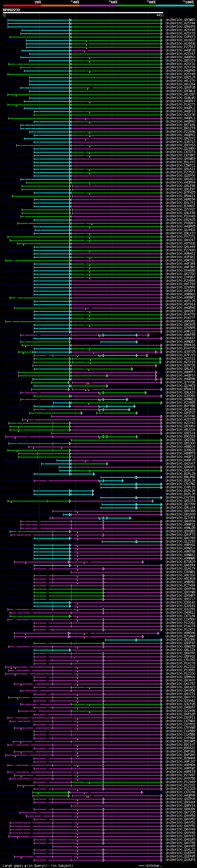
Task: Select label UniRef100_A3F6K2
Action: (180, 257)
